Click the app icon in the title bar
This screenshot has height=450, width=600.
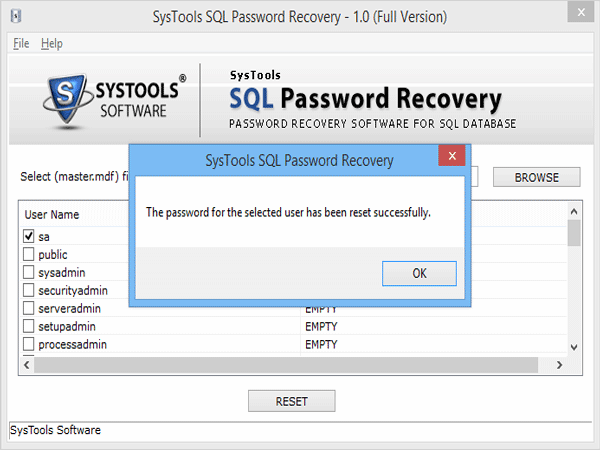coord(16,16)
